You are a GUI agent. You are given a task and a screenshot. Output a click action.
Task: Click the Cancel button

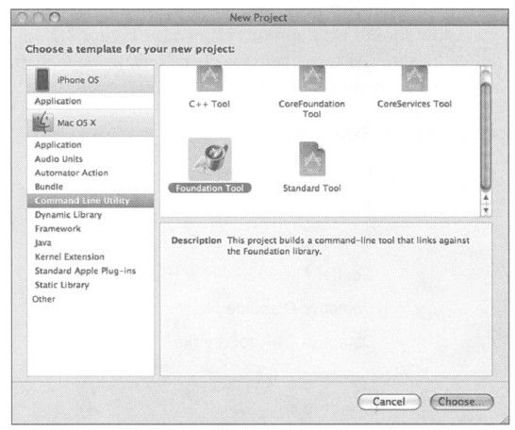coord(389,402)
